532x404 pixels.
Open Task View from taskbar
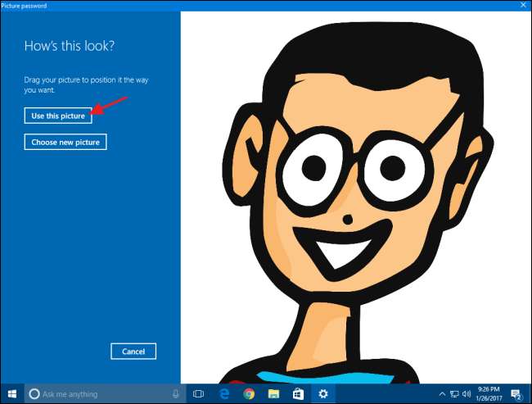(198, 394)
